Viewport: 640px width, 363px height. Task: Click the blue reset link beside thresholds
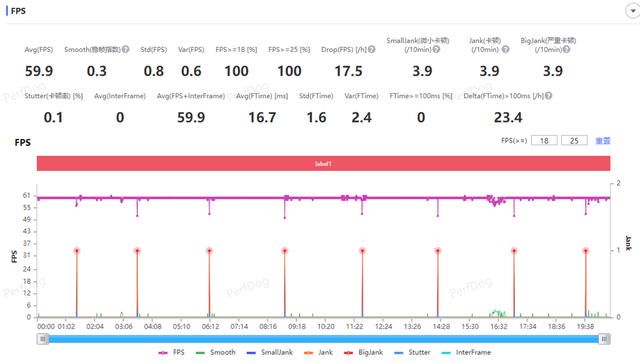pos(602,140)
